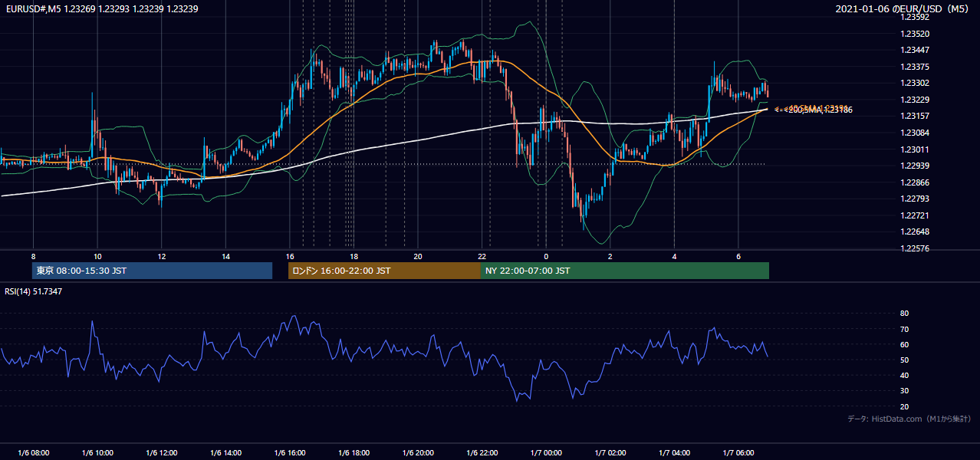Image resolution: width=980 pixels, height=460 pixels.
Task: Click price label 1.22576
Action: coord(915,248)
